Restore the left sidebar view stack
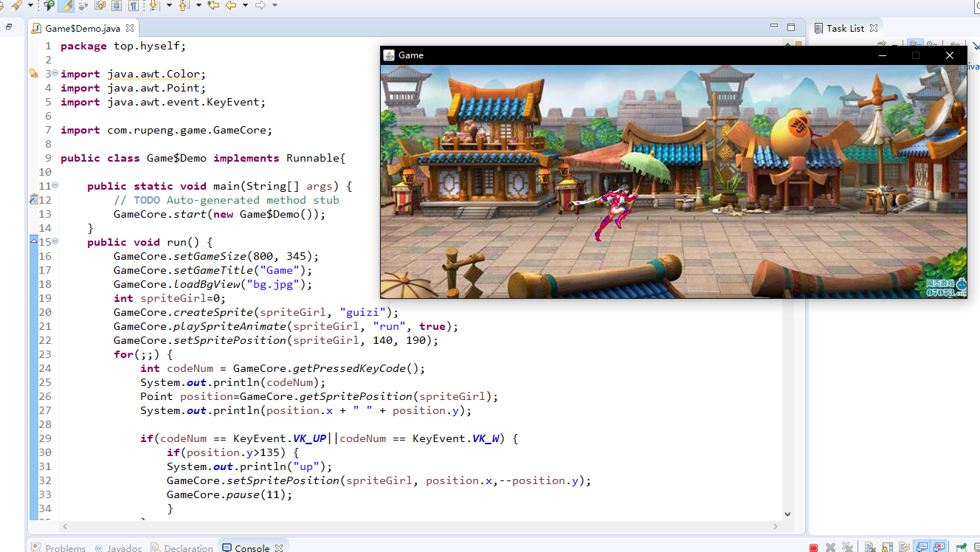The width and height of the screenshot is (980, 552). tap(9, 27)
